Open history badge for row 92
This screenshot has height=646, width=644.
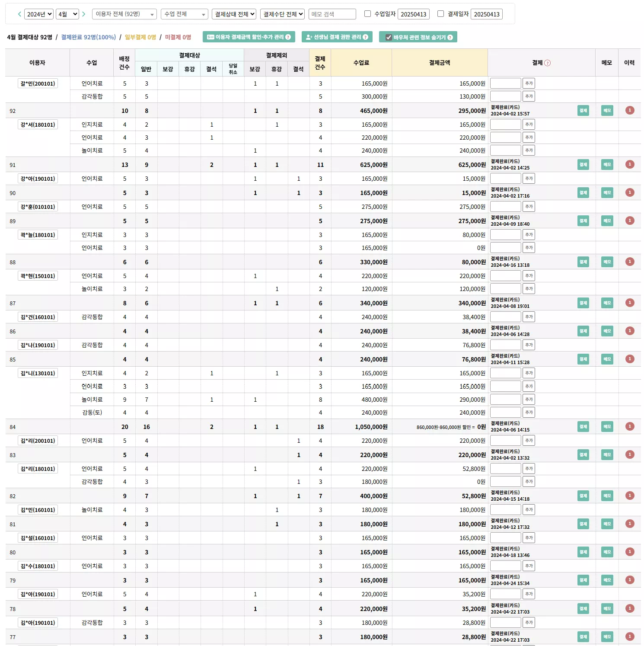pos(630,110)
